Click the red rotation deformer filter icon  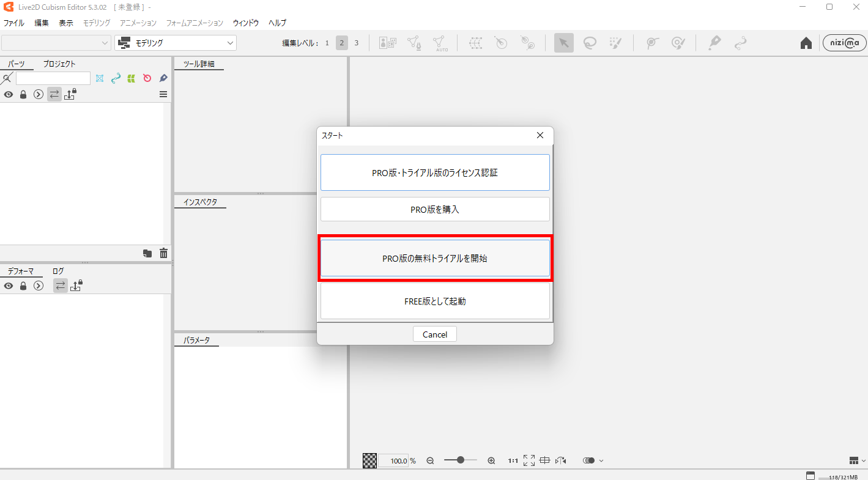click(x=147, y=78)
